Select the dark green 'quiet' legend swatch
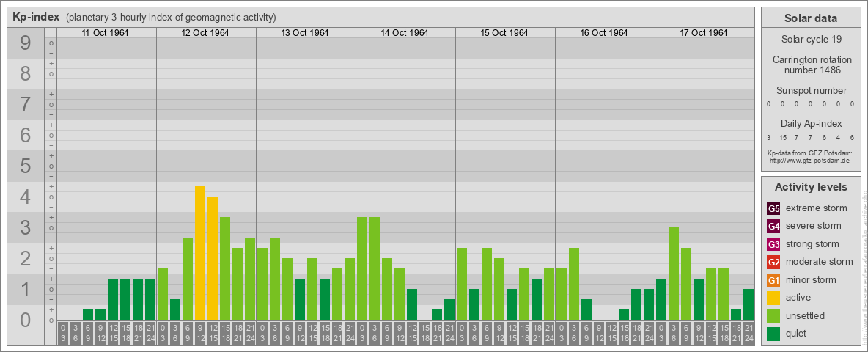868x352 pixels. point(773,334)
